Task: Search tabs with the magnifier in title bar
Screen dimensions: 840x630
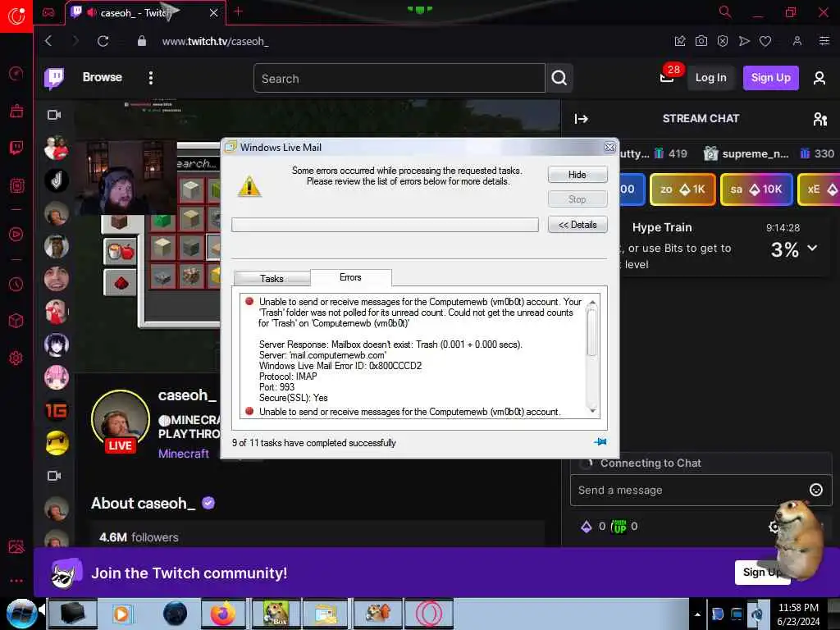Action: (x=725, y=11)
